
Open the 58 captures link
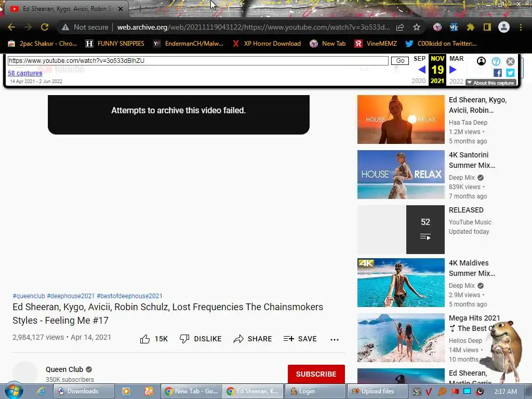[25, 73]
